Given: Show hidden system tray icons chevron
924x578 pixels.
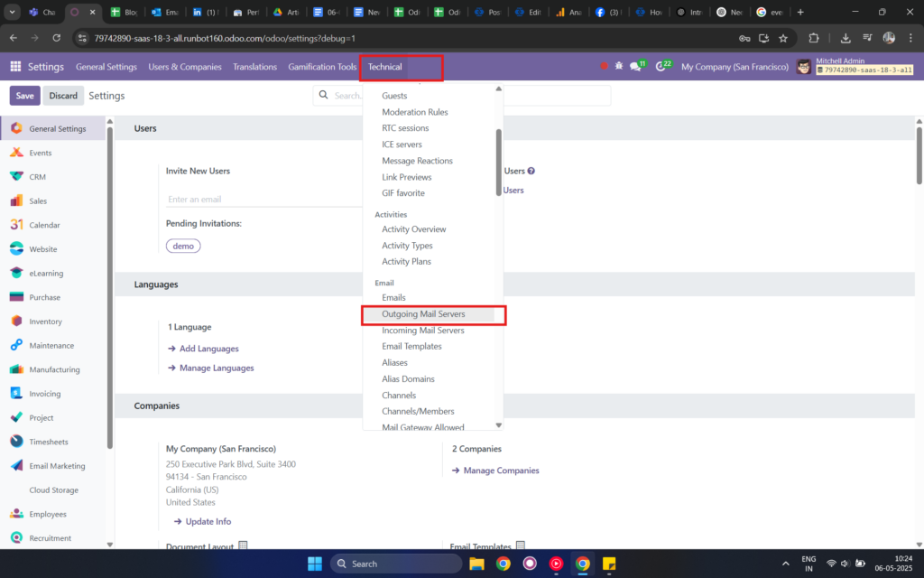Looking at the screenshot, I should pyautogui.click(x=786, y=564).
